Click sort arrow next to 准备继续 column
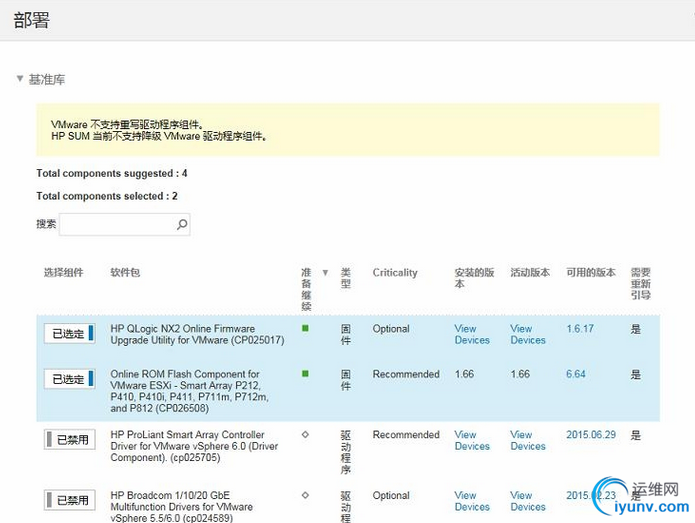695x523 pixels. point(325,273)
